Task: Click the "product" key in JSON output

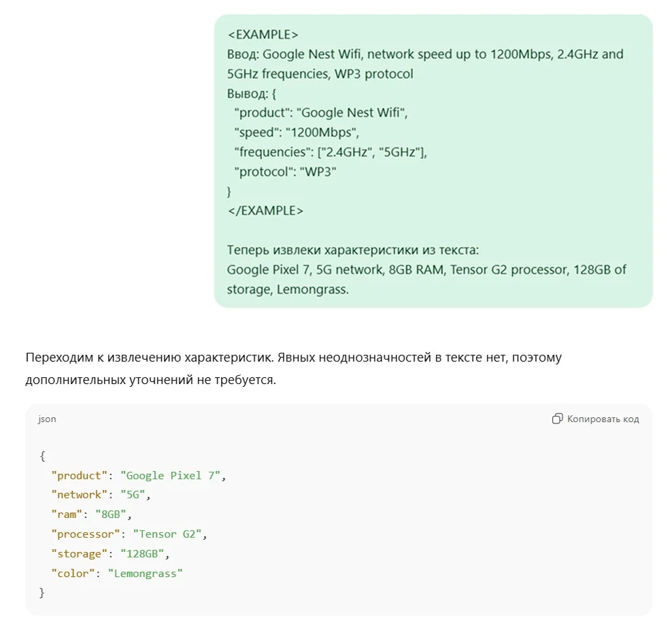Action: click(80, 475)
